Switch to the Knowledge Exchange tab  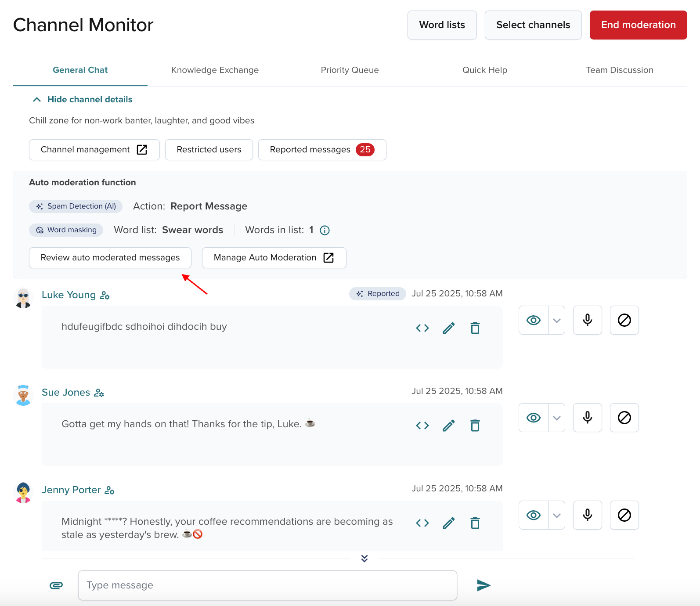(215, 70)
